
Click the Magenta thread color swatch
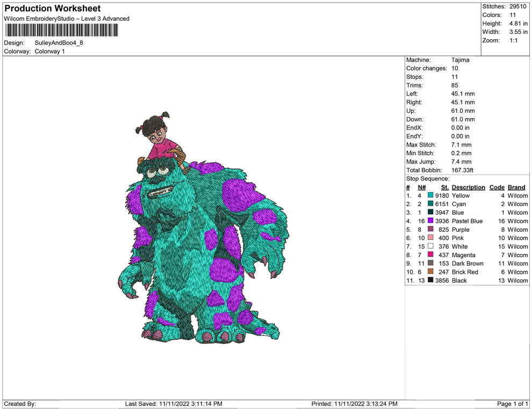(430, 255)
